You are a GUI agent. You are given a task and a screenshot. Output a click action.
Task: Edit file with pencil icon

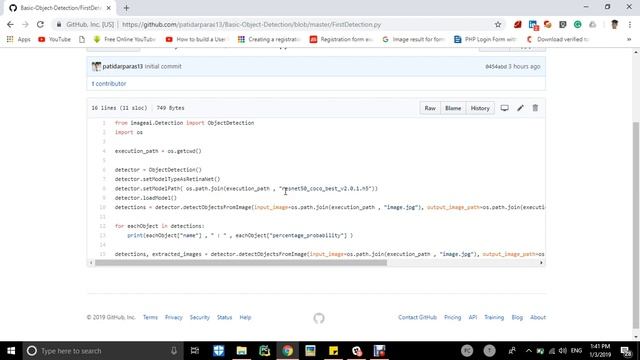[520, 108]
